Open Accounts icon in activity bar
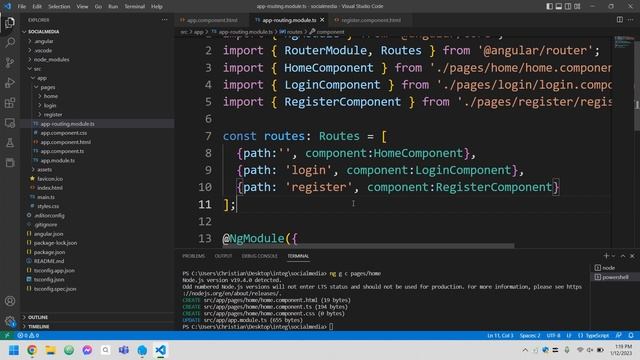 pos(10,301)
